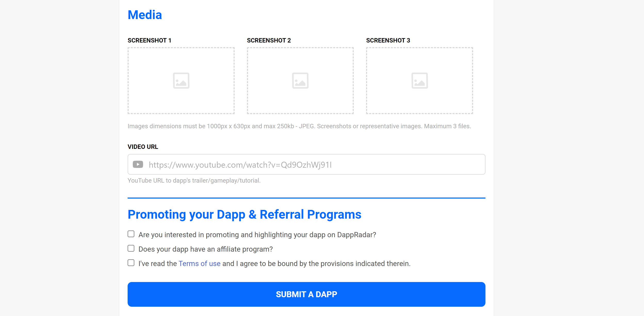Click the Screenshot 1 image placeholder icon
Screen dimensions: 644x316
(x=181, y=81)
